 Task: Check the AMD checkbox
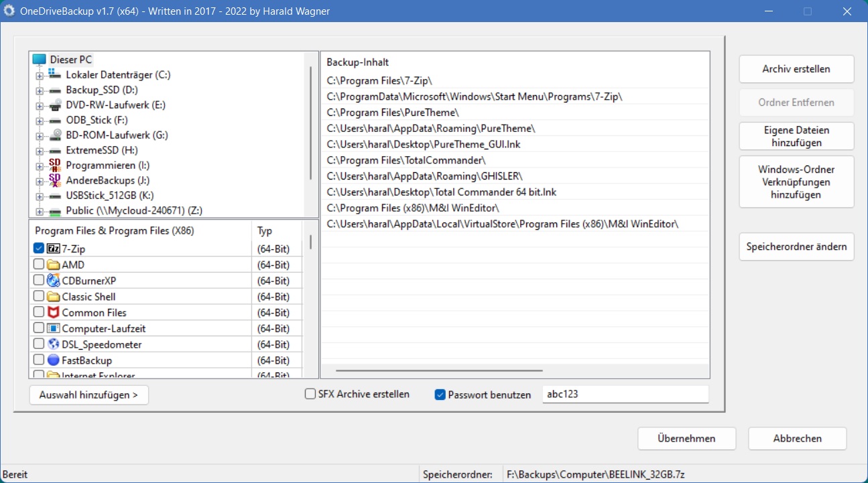(39, 265)
